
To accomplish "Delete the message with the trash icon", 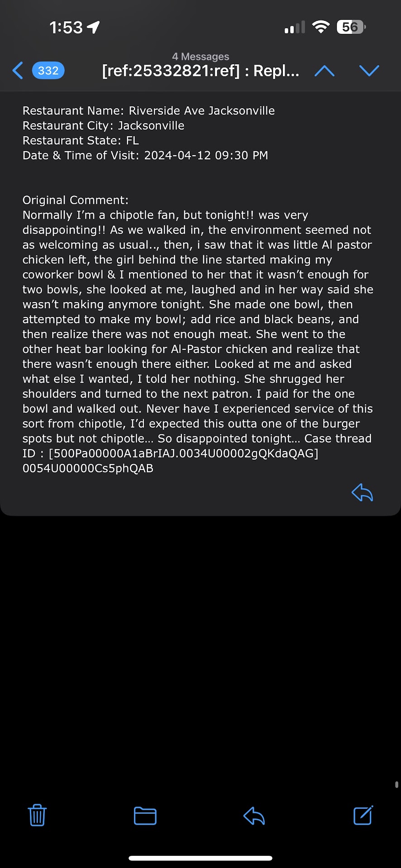I will pos(37,815).
